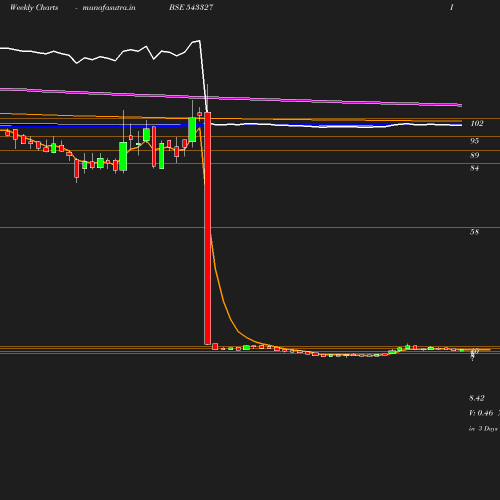Click the 'V: 0.46' volume text
500x500 pixels.
tap(481, 413)
